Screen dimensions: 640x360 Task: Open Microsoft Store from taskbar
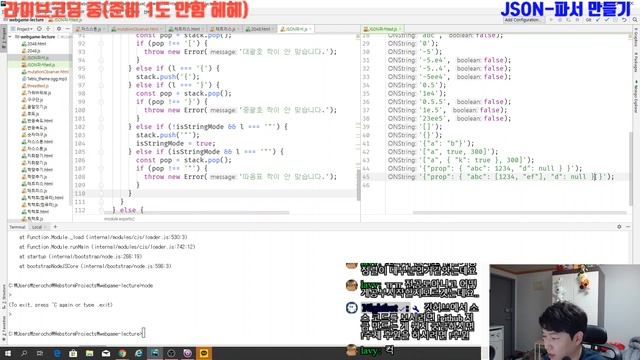tap(73, 353)
